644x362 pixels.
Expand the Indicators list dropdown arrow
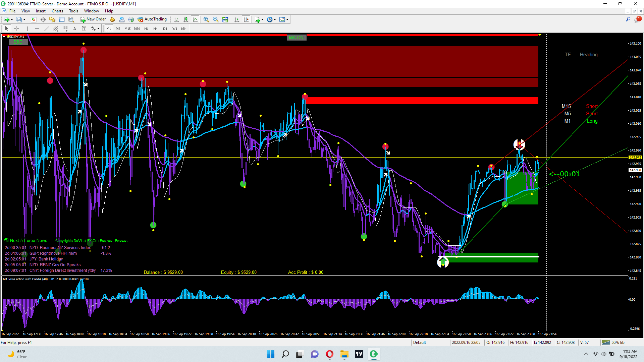[x=263, y=19]
